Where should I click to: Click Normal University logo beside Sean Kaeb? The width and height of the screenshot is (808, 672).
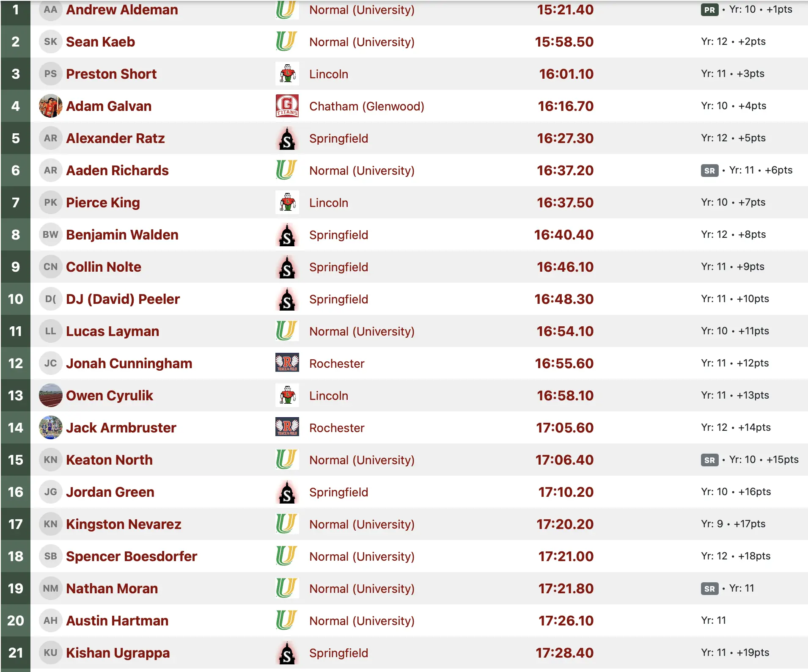click(286, 41)
